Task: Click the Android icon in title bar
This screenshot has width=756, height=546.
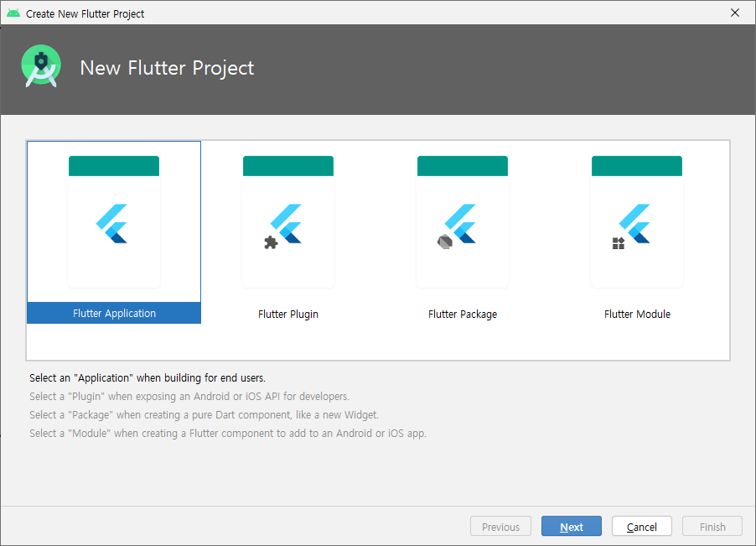Action: tap(13, 13)
